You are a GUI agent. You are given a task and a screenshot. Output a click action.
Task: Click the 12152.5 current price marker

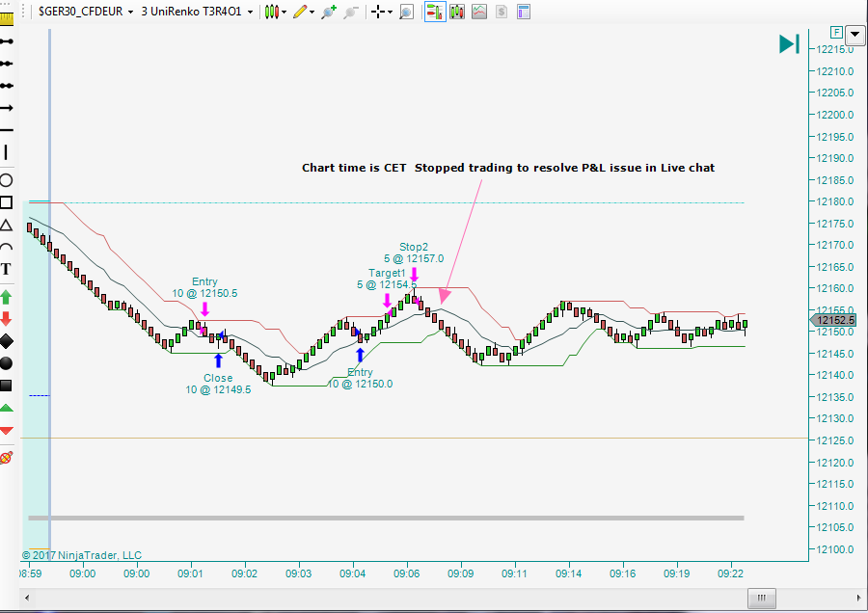pyautogui.click(x=833, y=320)
